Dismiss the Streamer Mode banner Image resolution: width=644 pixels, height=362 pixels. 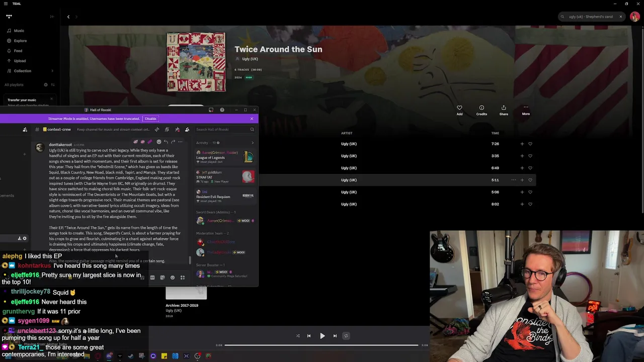252,119
